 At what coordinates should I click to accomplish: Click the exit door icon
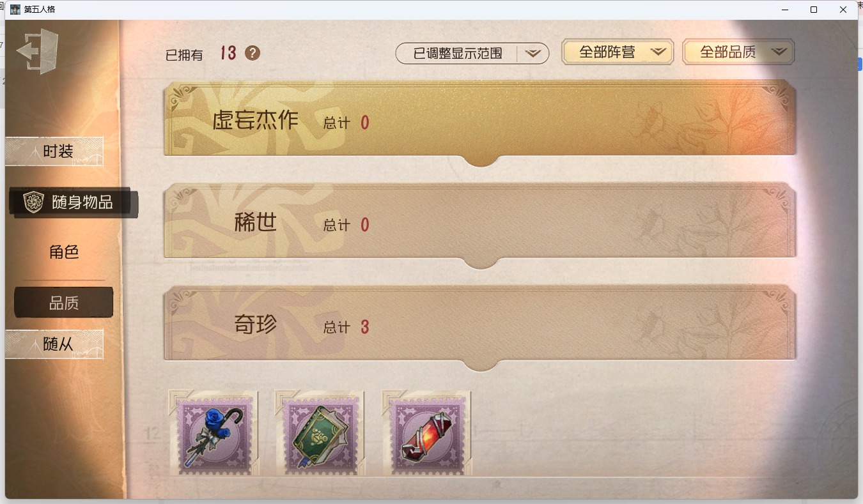pyautogui.click(x=38, y=51)
